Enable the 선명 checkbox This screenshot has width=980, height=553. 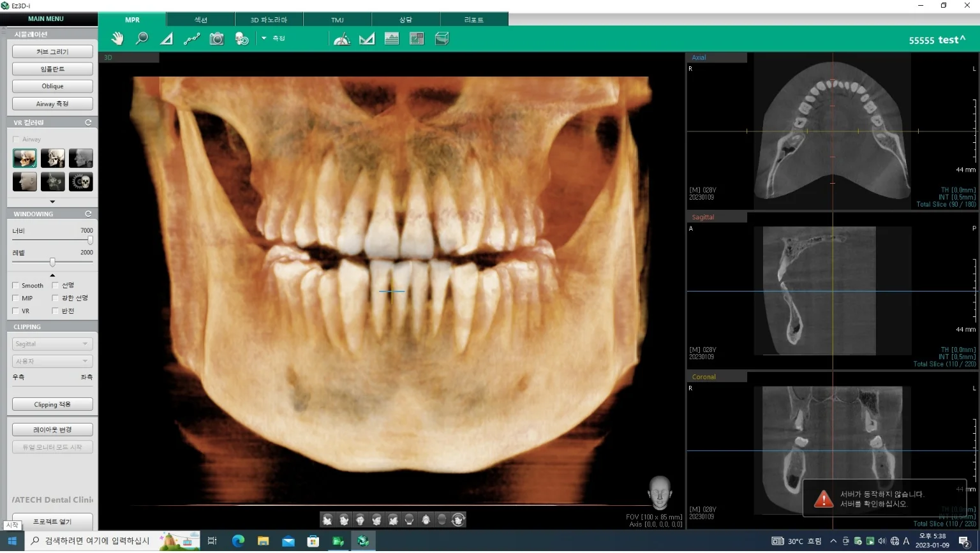56,286
